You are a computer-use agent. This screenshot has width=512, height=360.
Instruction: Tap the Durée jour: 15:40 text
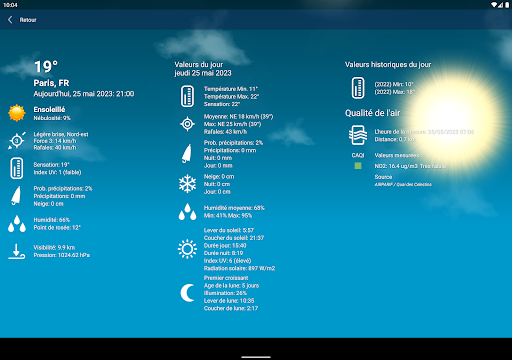225,246
